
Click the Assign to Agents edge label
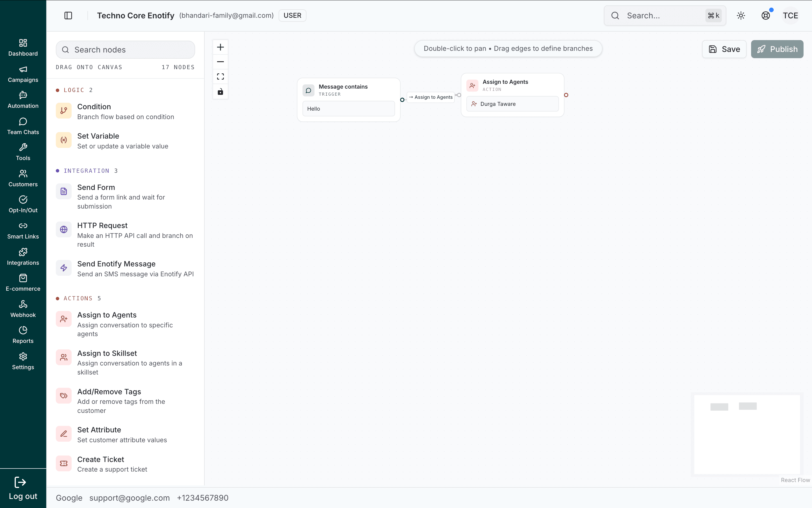pos(431,97)
